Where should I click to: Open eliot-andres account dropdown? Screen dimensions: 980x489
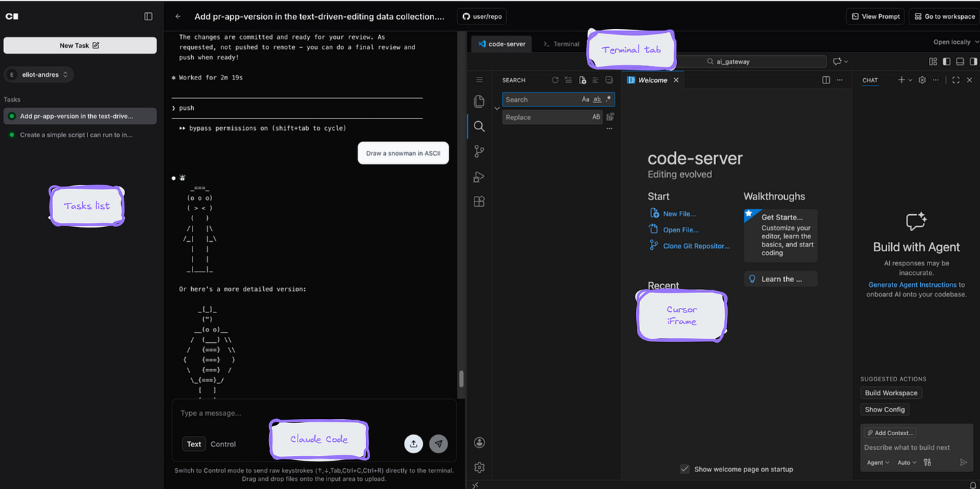click(x=39, y=75)
